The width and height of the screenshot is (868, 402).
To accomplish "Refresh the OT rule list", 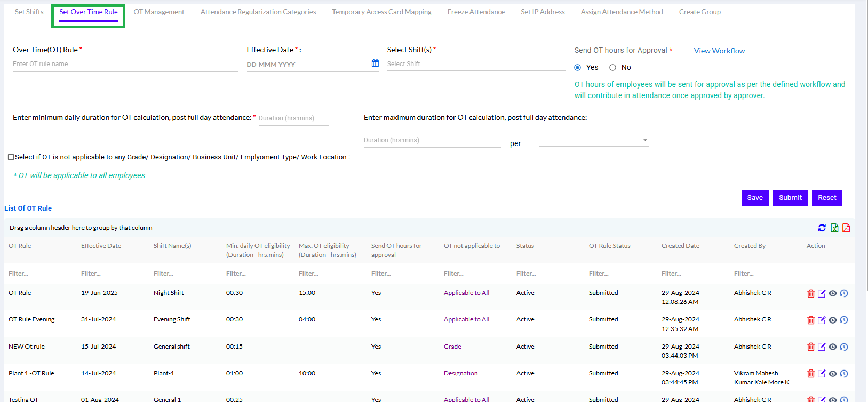I will click(822, 228).
